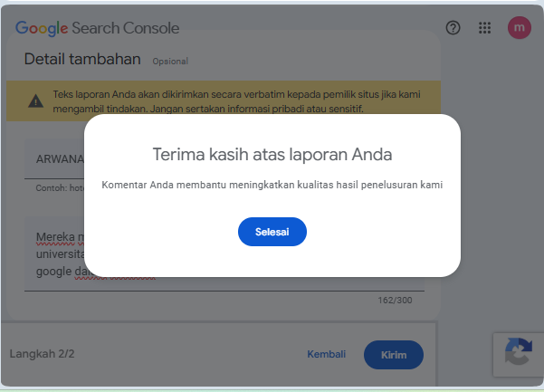This screenshot has height=392, width=544.
Task: Click the warning triangle icon in banner
Action: pyautogui.click(x=34, y=101)
